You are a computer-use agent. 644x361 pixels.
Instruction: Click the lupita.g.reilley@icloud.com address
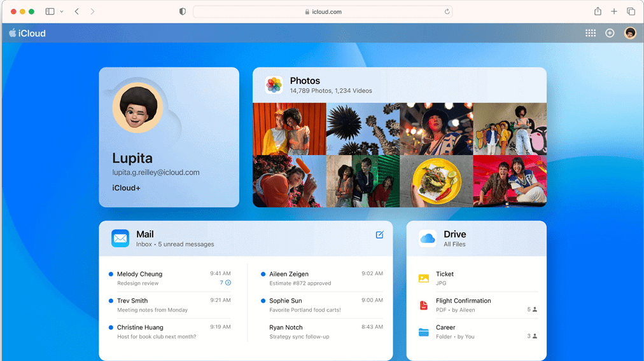pos(156,172)
